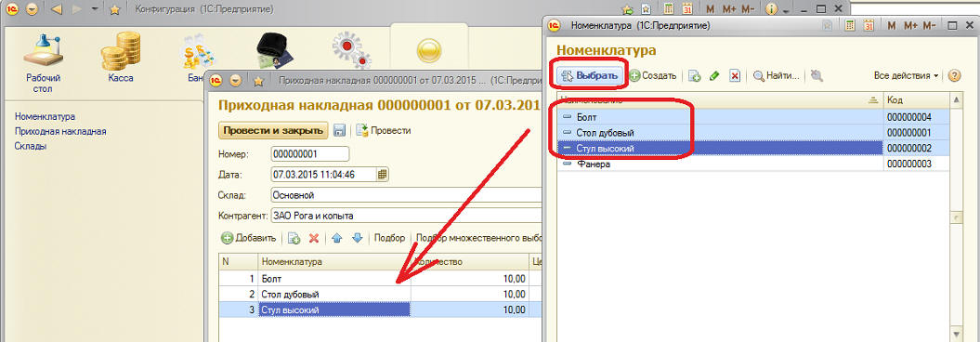Viewport: 980px width, 342px height.
Task: Open navigation history dropdown arrow in main toolbar
Action: click(x=95, y=9)
